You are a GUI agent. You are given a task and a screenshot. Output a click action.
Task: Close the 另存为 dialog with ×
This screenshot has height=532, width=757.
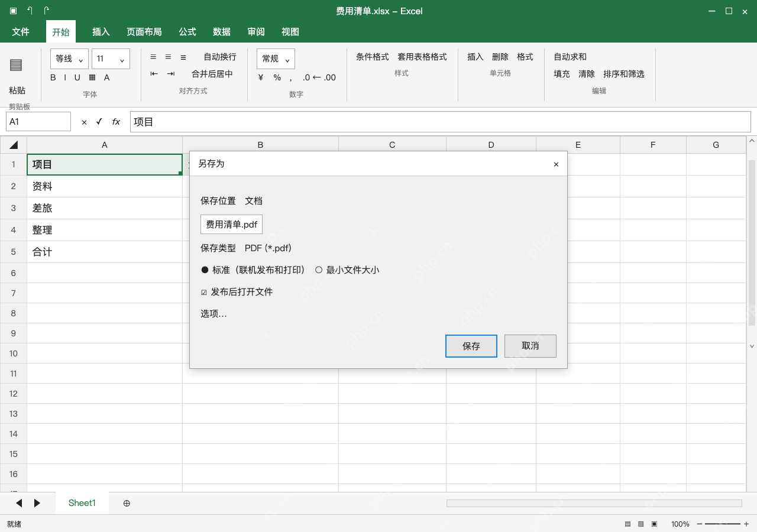[556, 164]
